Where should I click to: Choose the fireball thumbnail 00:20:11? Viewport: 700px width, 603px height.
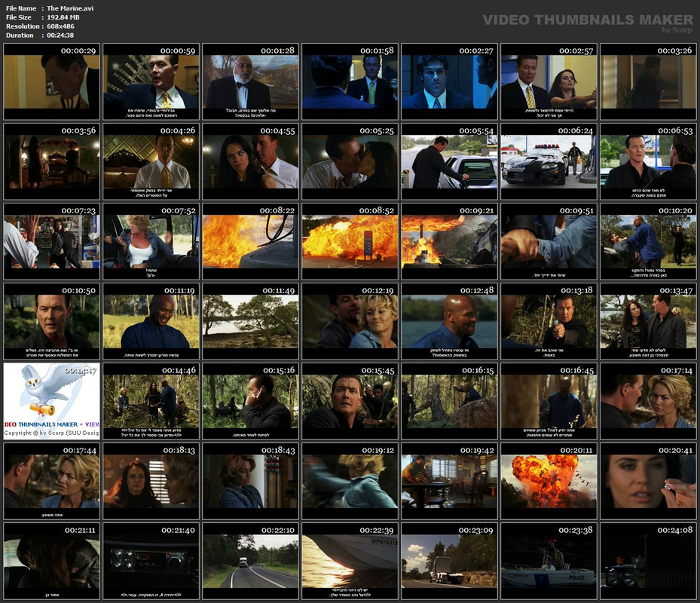549,482
